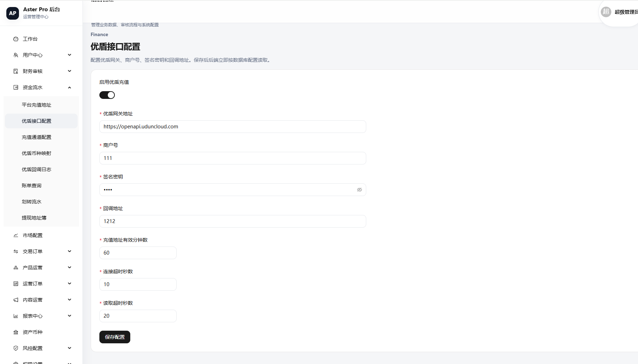
Task: Expand the 运营订单 menu chevron
Action: click(x=70, y=283)
